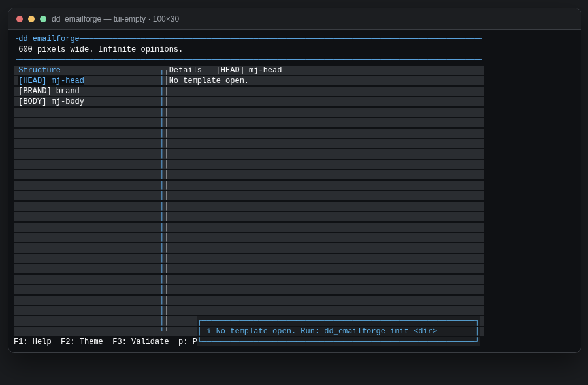Screen dimensions: 588x385
Task: Click "No template open." in the Details panel
Action: tap(208, 80)
